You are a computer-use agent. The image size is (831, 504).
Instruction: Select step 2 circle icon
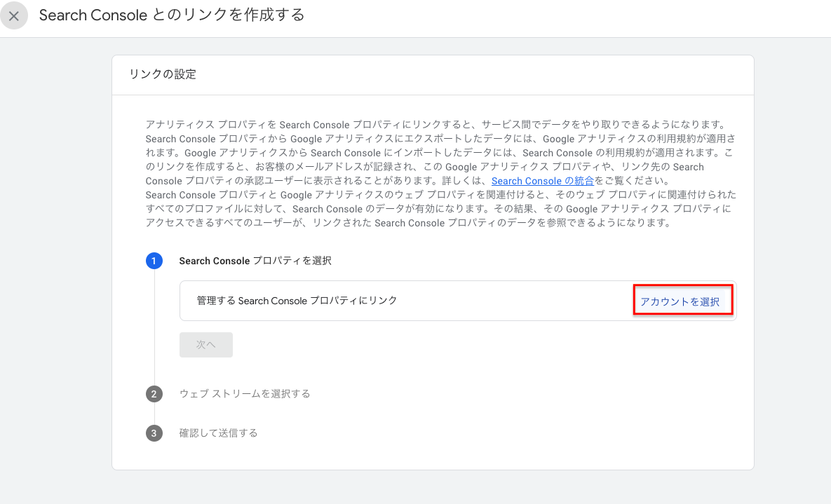click(154, 394)
